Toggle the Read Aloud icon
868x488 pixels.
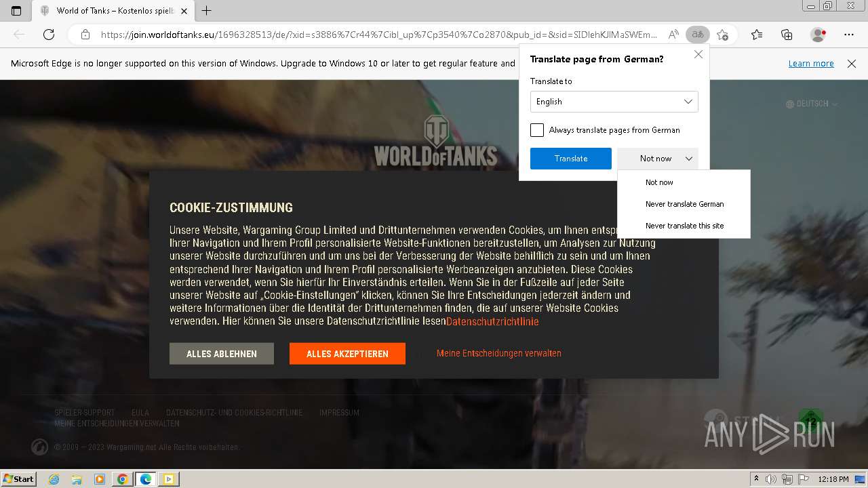[x=673, y=35]
